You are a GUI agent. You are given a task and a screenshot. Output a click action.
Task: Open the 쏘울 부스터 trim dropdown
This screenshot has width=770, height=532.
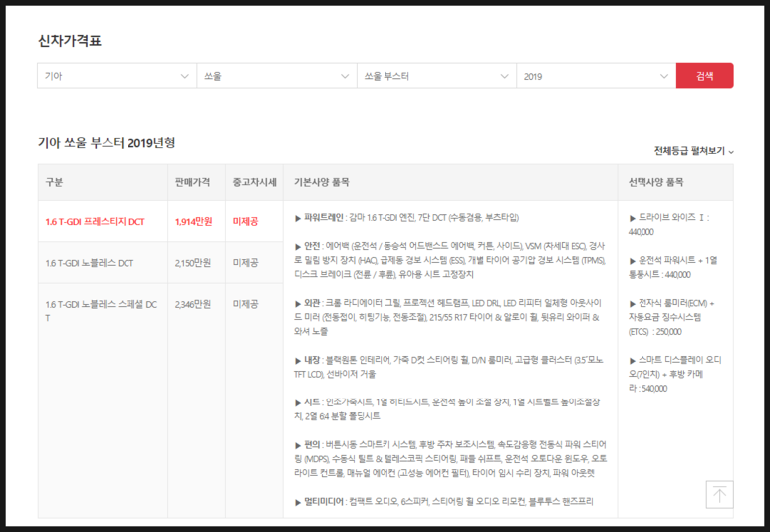click(x=436, y=76)
